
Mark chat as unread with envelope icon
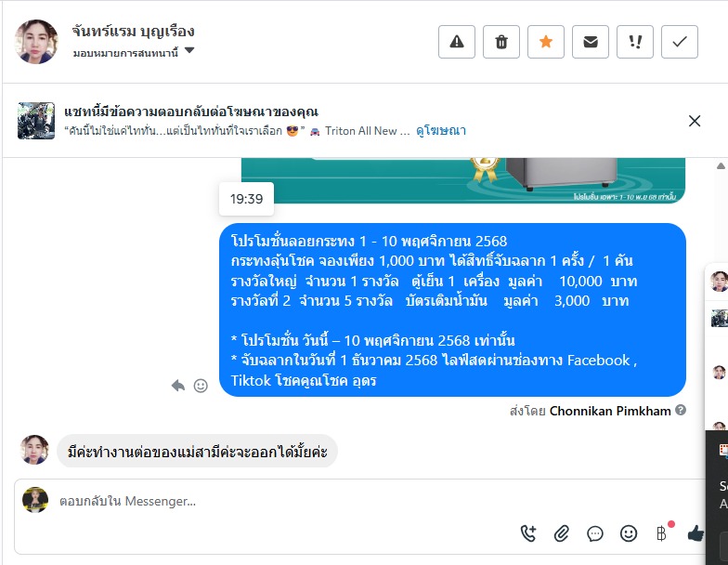coord(591,42)
